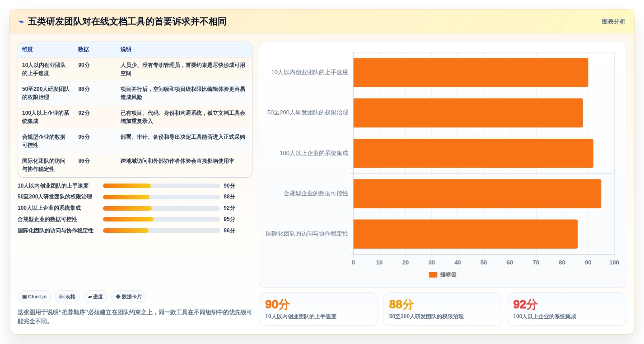The image size is (644, 344).
Task: Click the 进度 tag chip
Action: point(95,297)
